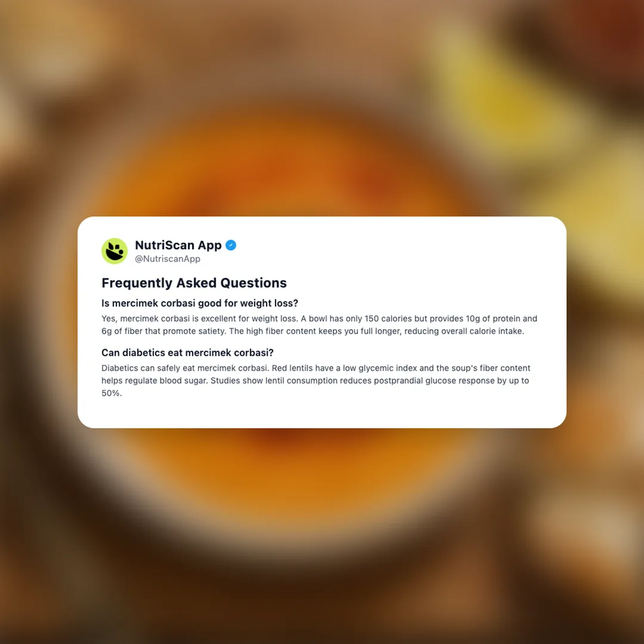Expand the weight loss question heading

(x=200, y=303)
